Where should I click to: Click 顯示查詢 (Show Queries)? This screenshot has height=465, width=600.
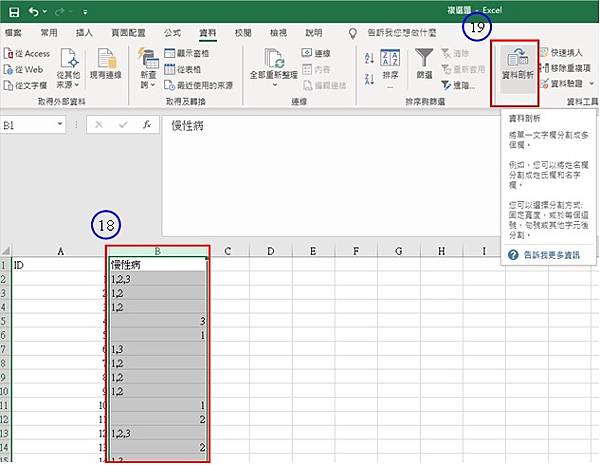(x=187, y=53)
